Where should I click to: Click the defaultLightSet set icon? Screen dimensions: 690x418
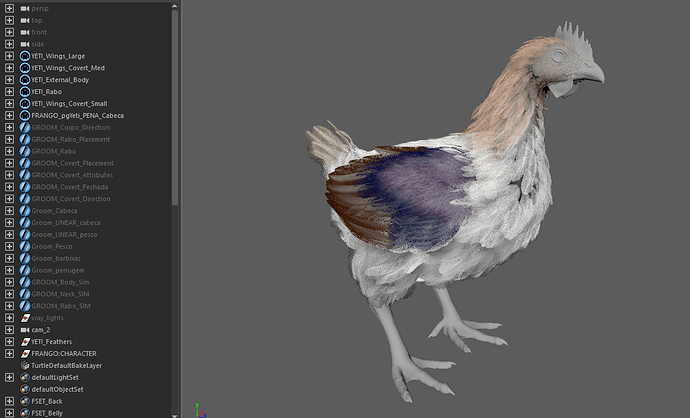coord(24,377)
